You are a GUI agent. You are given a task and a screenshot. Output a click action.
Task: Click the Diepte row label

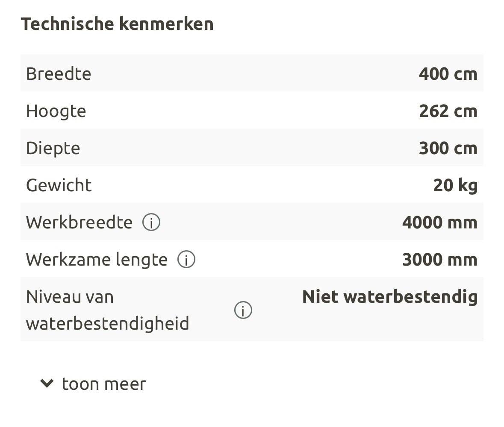click(53, 148)
